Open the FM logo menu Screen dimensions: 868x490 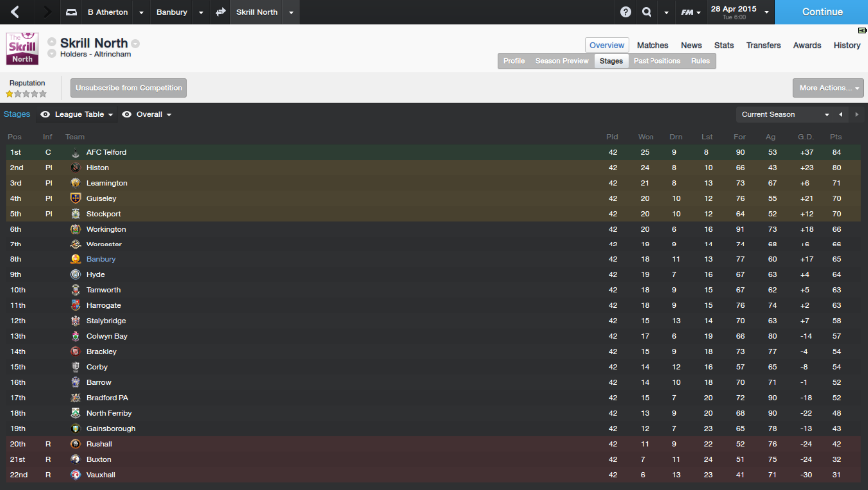(690, 12)
